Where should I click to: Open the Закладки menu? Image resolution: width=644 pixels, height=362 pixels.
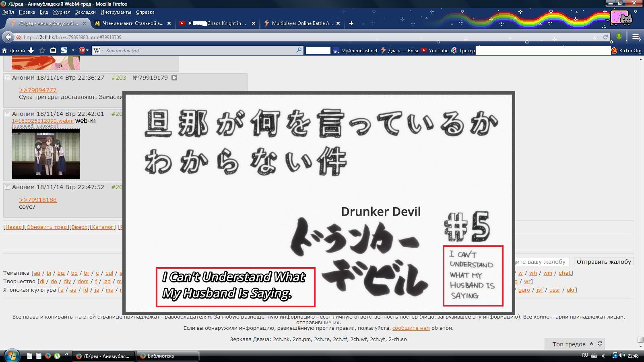point(85,12)
